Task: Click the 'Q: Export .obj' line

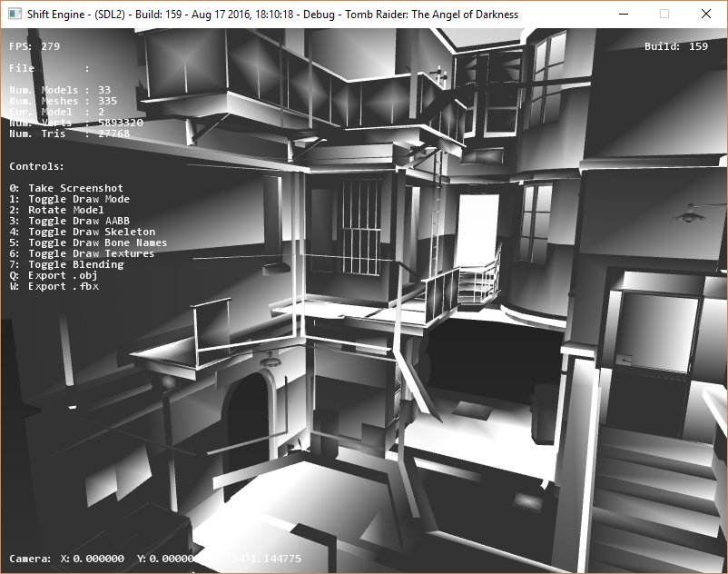Action: pyautogui.click(x=54, y=275)
